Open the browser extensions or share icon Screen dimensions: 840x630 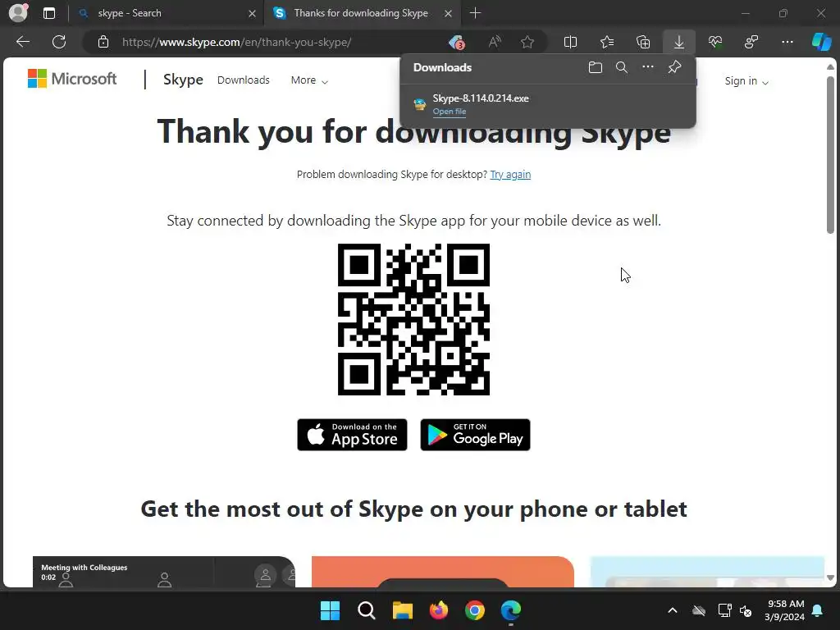click(751, 42)
